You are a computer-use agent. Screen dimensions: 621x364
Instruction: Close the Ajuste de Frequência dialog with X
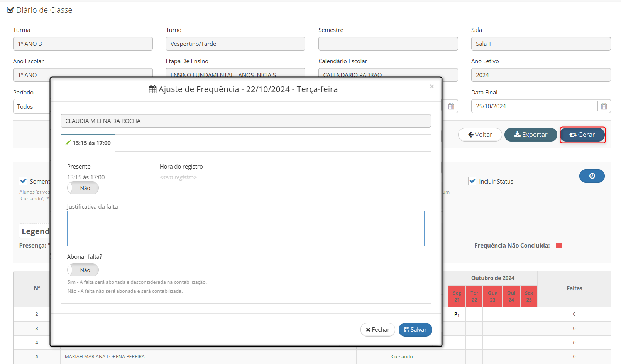click(432, 86)
